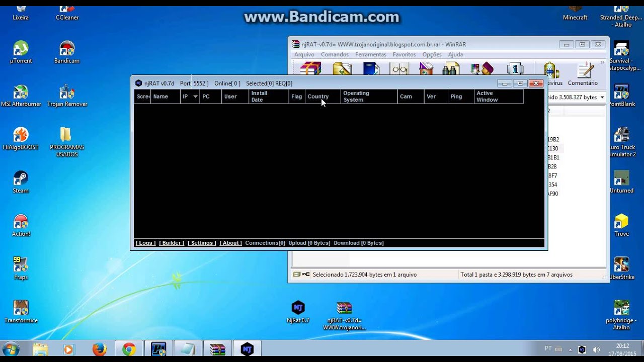The height and width of the screenshot is (362, 644).
Task: Open Favoritos menu in WinRAR
Action: coord(405,54)
